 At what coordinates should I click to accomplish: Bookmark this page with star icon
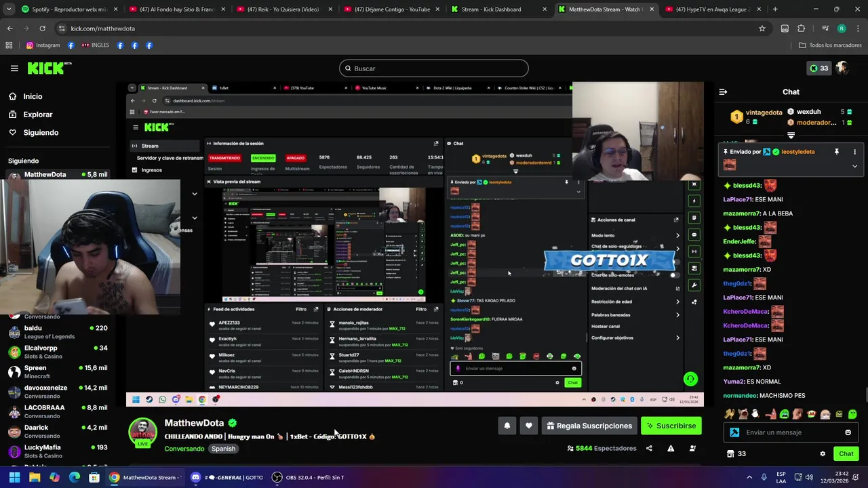point(762,28)
